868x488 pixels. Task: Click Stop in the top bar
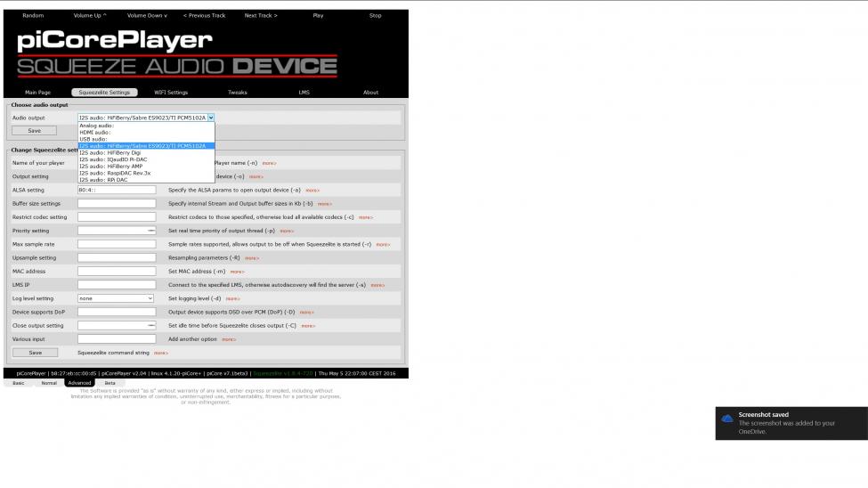point(376,15)
